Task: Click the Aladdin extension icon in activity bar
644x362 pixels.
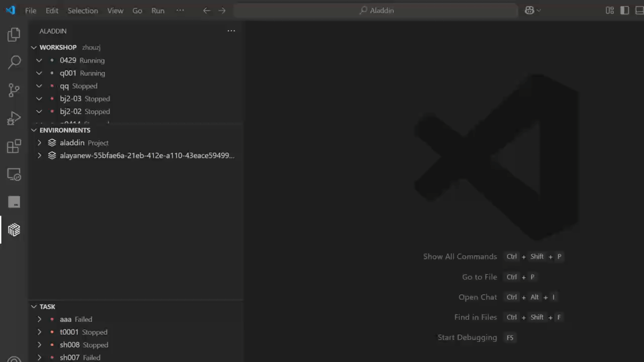Action: pos(14,230)
